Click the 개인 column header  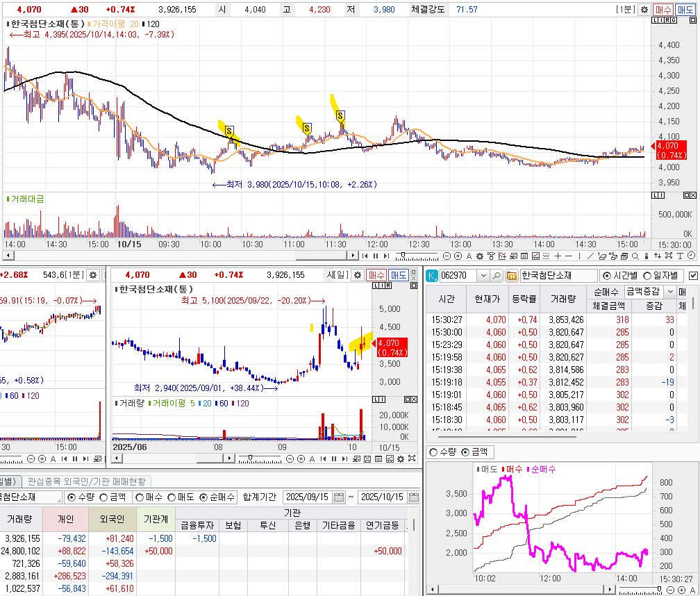[x=65, y=519]
